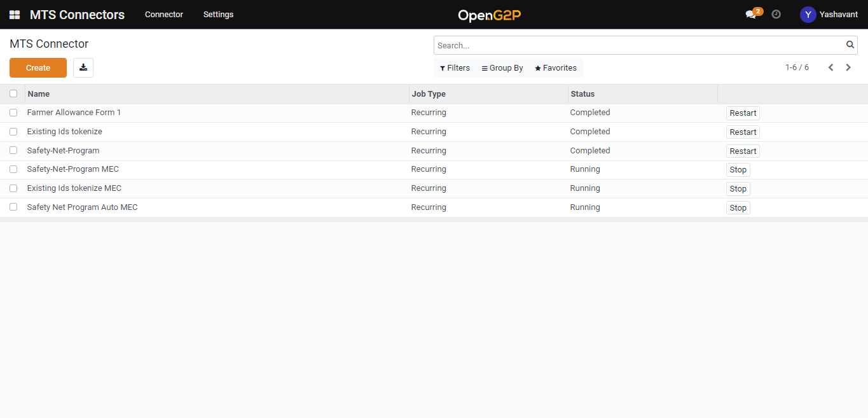Toggle the select-all checkbox in header
This screenshot has width=868, height=418.
coord(13,94)
